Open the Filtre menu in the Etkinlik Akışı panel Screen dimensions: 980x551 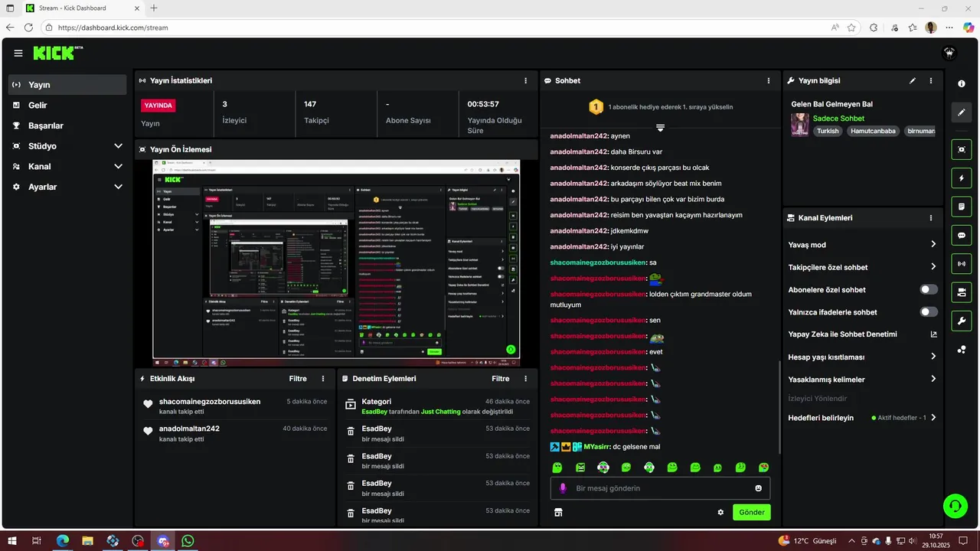coord(298,379)
